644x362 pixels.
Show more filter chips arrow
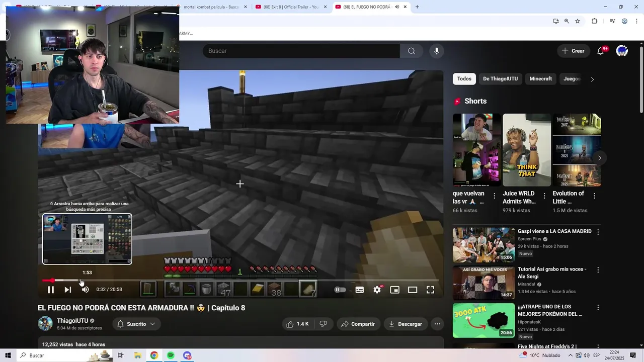592,79
